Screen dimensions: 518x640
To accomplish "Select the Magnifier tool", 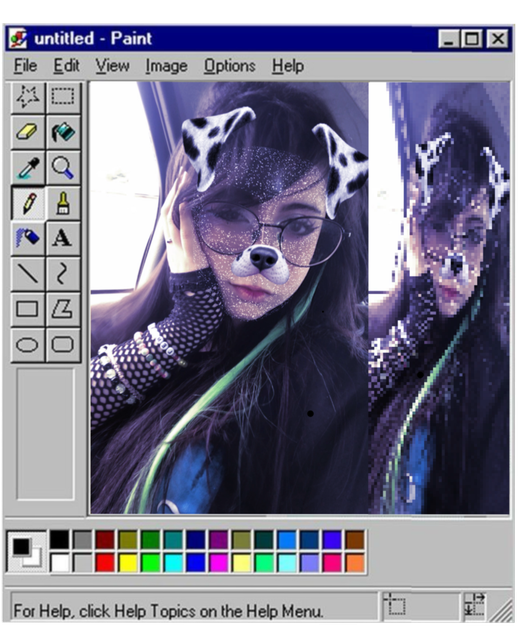I will (62, 167).
